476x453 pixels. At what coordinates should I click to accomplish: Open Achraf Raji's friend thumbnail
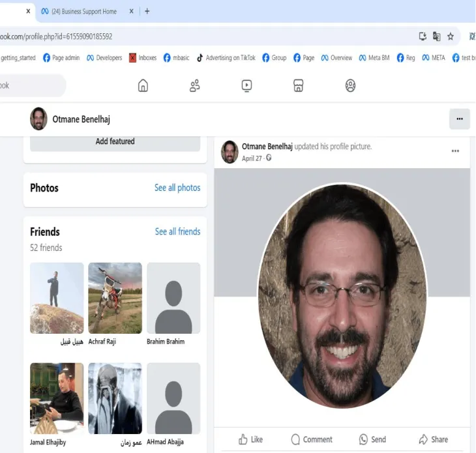point(115,298)
